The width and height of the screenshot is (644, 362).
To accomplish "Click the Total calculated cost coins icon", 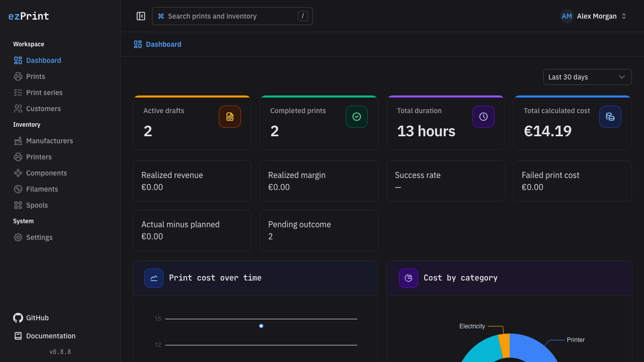I will [x=610, y=117].
